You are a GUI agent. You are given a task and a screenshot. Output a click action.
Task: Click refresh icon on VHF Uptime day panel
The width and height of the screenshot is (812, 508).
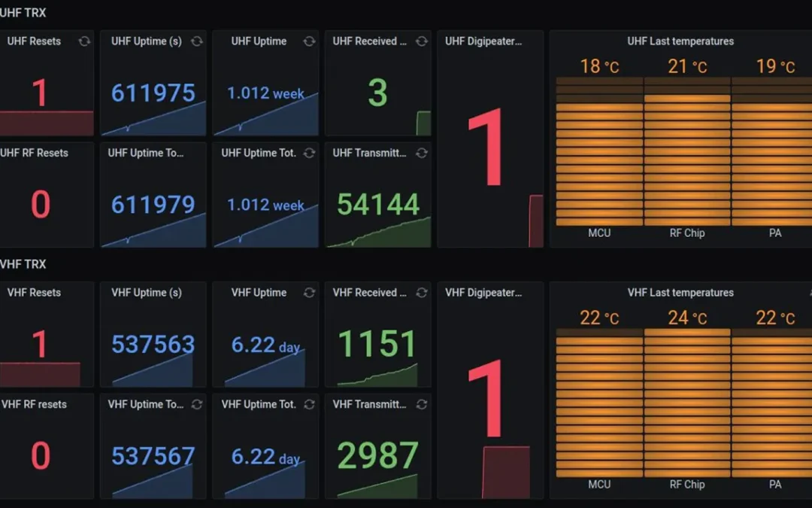(309, 293)
